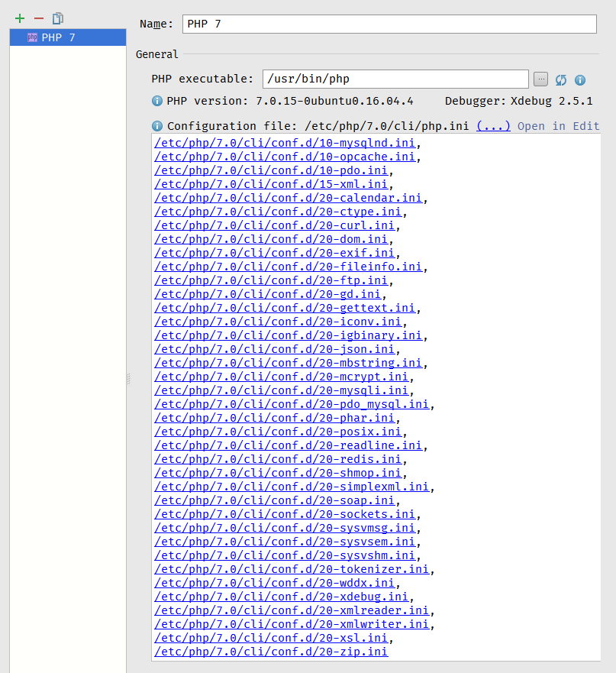Click the Debugger: Xdebug 2.5.1 text
Viewport: 616px width, 673px height.
(x=518, y=101)
